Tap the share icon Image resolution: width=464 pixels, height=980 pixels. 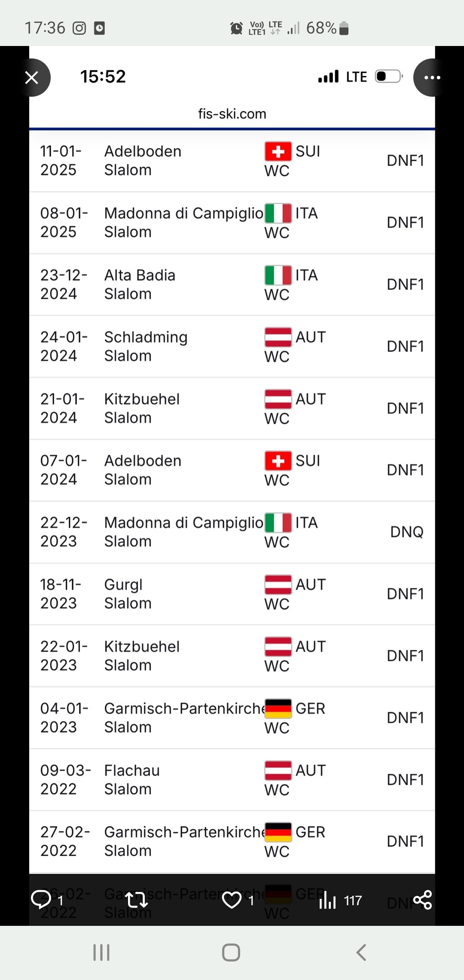pyautogui.click(x=422, y=900)
